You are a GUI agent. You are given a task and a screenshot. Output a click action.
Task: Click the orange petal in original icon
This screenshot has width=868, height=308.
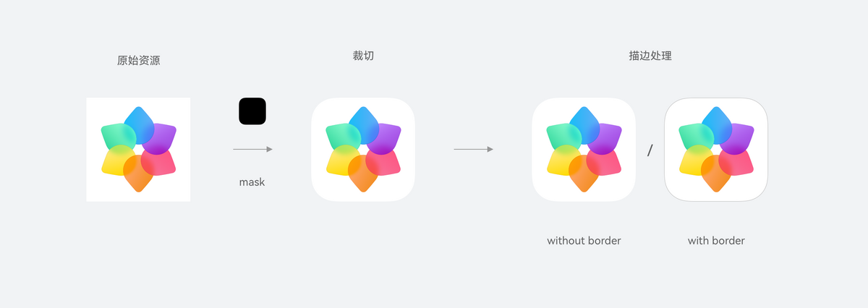[x=138, y=174]
